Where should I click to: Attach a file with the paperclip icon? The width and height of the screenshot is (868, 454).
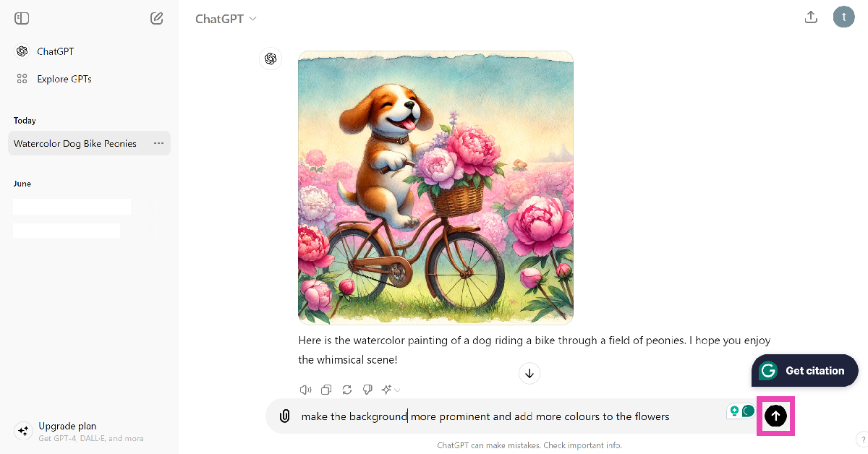[284, 416]
